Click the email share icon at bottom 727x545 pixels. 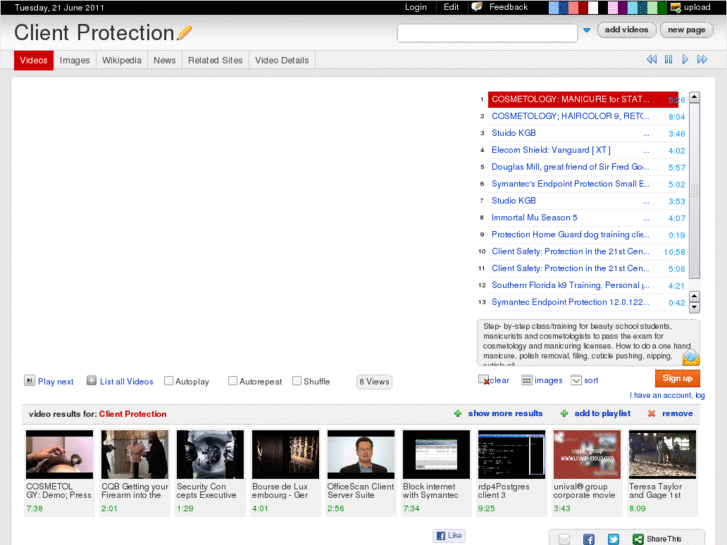coord(564,539)
